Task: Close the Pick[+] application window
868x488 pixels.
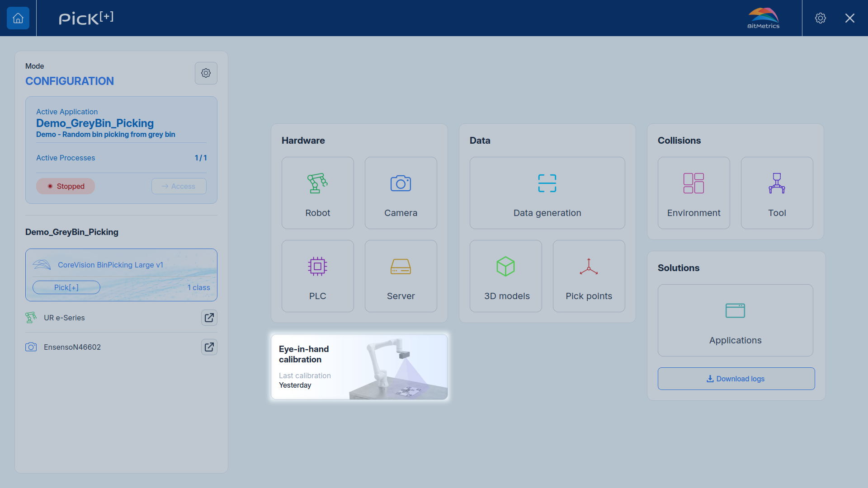Action: [x=850, y=18]
